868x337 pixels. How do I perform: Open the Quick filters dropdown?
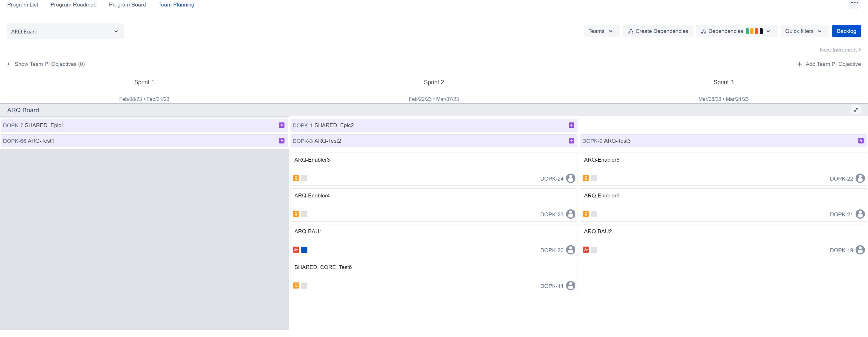pyautogui.click(x=803, y=31)
